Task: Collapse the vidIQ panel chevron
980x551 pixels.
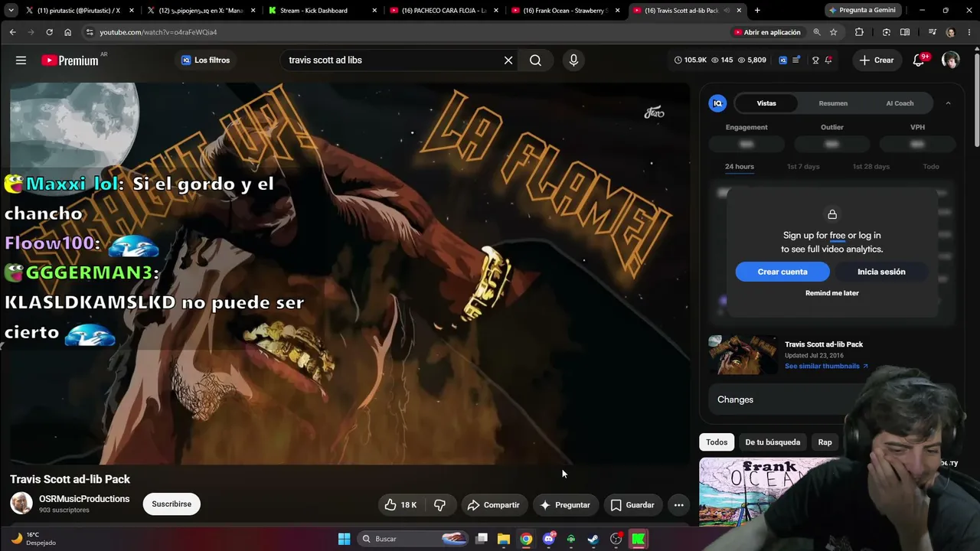Action: (x=948, y=103)
